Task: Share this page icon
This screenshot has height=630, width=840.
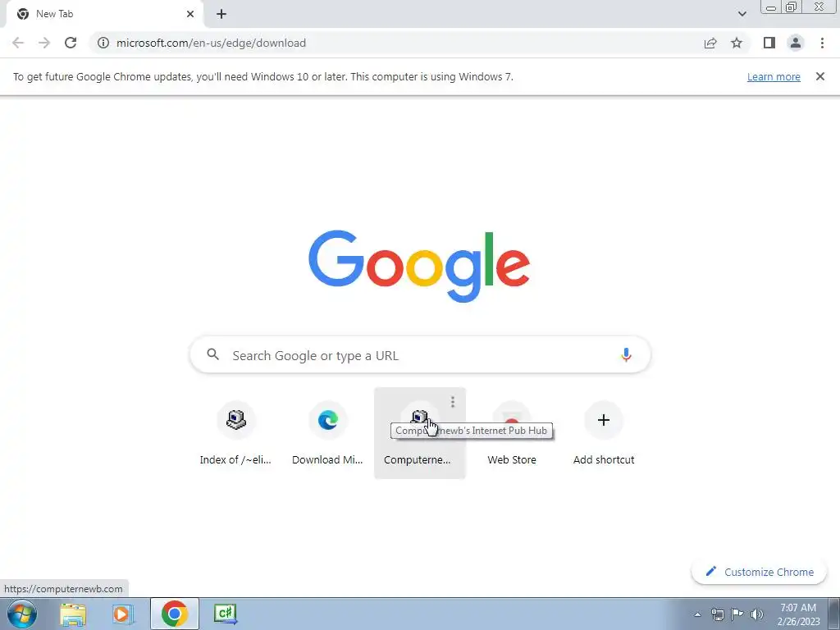Action: click(x=710, y=43)
